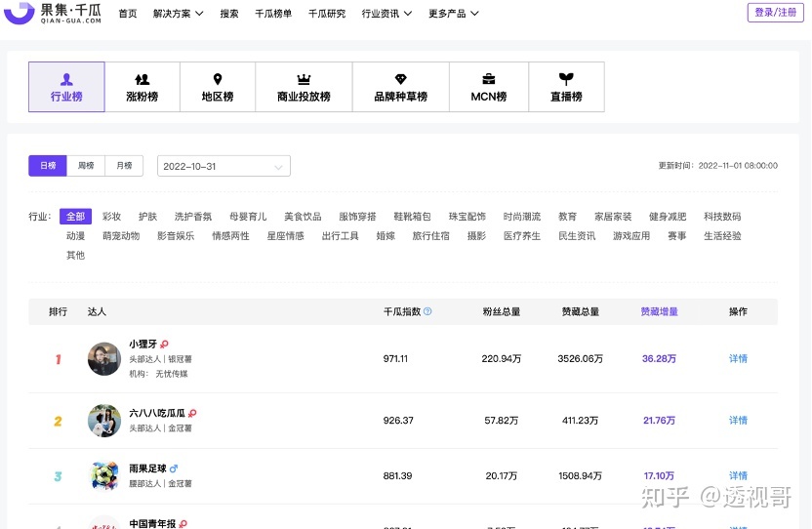Expand 更多产品 menu
Screen dimensions: 812x529
point(454,14)
